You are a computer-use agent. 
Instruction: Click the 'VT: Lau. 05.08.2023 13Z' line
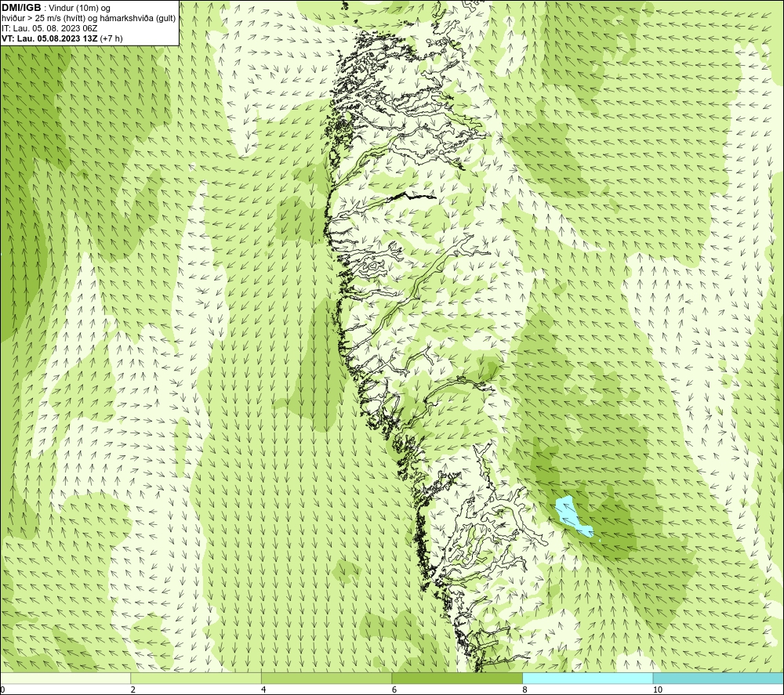62,38
